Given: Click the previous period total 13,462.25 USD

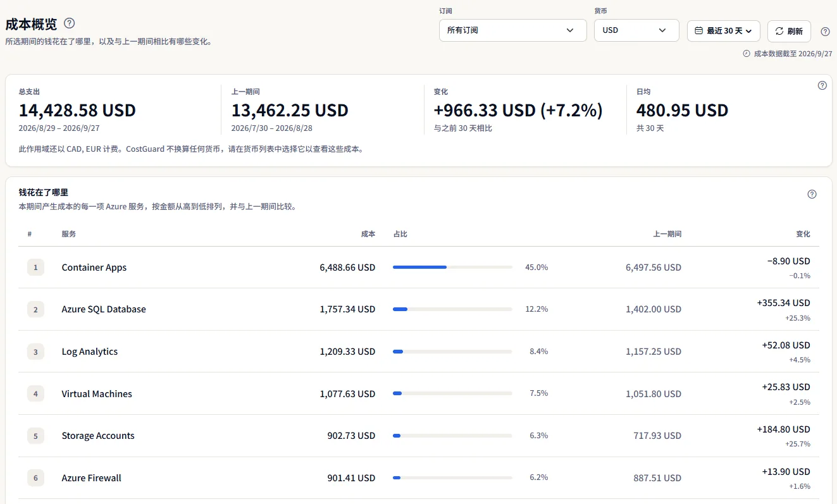Looking at the screenshot, I should 290,111.
